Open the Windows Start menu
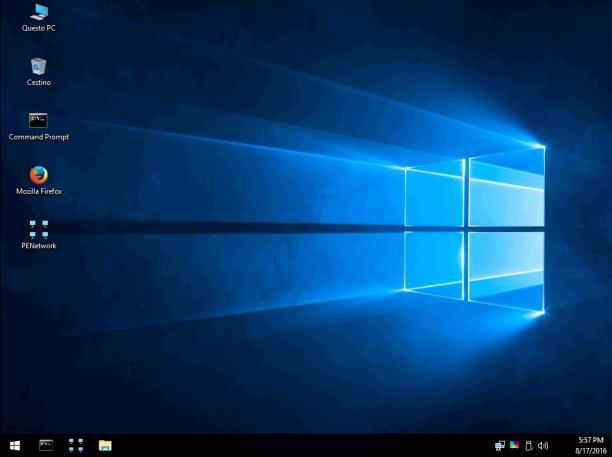Image resolution: width=612 pixels, height=457 pixels. click(x=15, y=445)
